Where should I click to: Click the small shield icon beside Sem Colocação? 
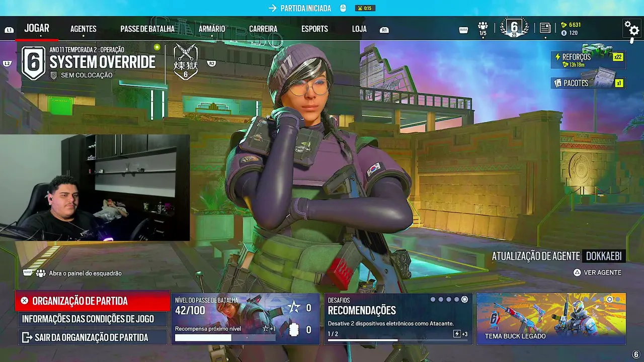pos(54,75)
